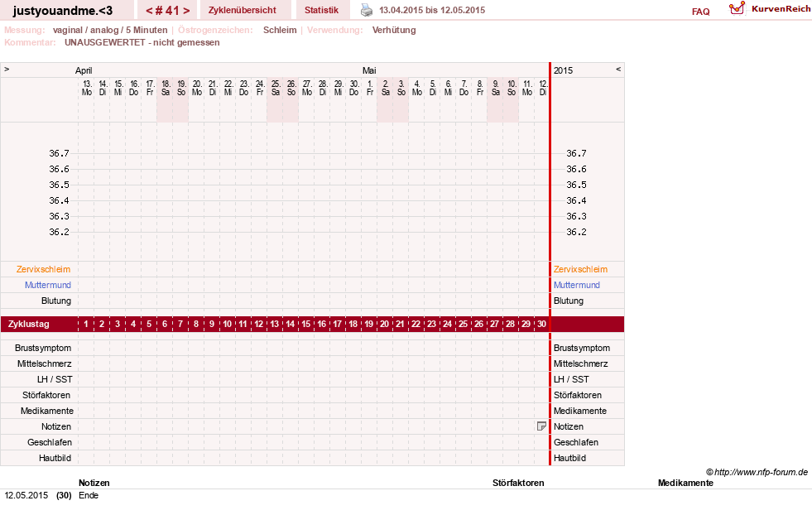
Task: Click the left Medikamente row label
Action: point(47,411)
